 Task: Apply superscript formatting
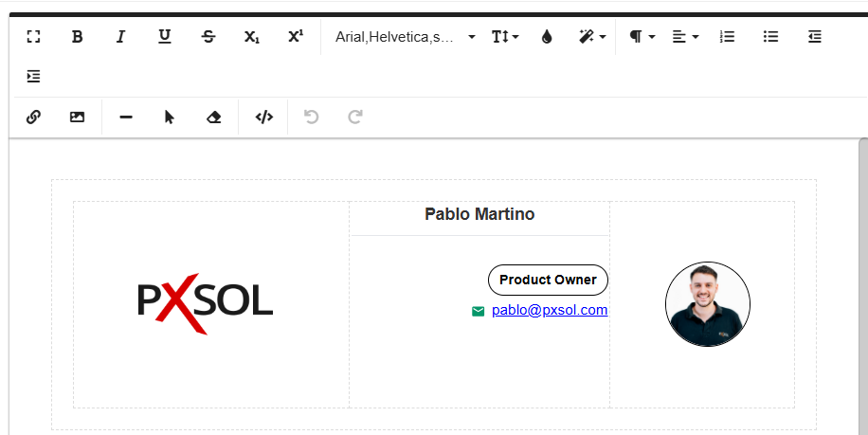296,37
